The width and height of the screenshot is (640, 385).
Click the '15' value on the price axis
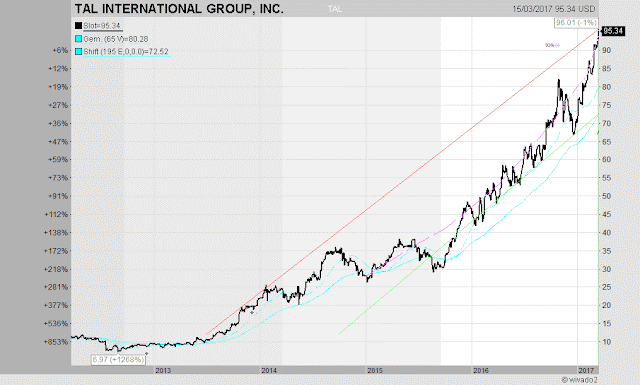coord(607,324)
